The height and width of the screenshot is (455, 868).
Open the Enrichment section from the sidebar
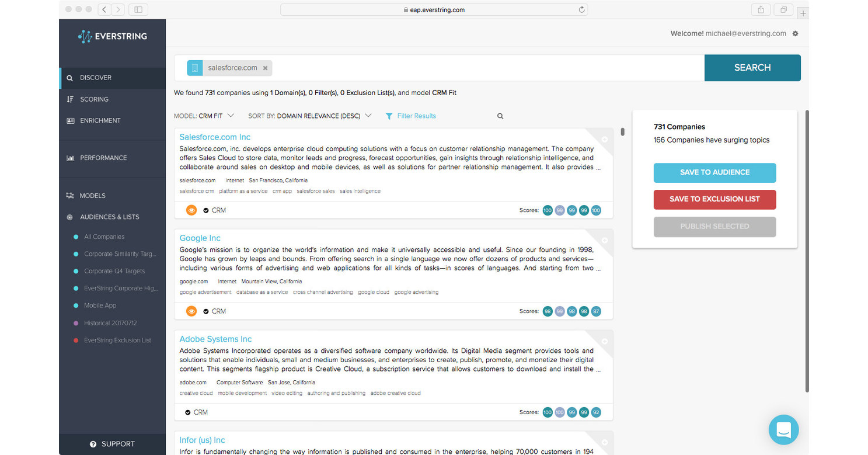tap(70, 120)
